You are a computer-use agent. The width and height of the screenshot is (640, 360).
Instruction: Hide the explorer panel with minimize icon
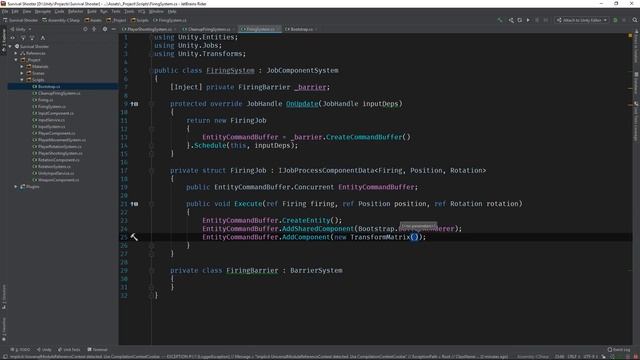point(113,29)
